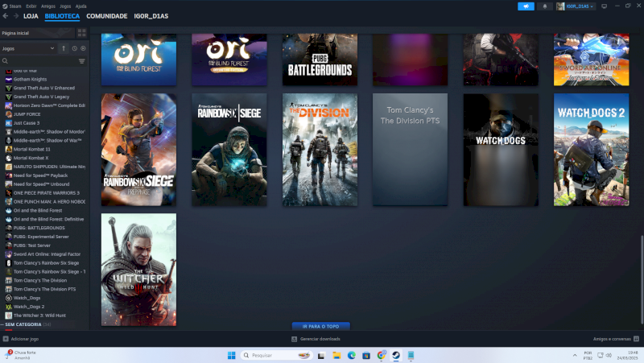
Task: Open the Jogos menu
Action: click(65, 6)
